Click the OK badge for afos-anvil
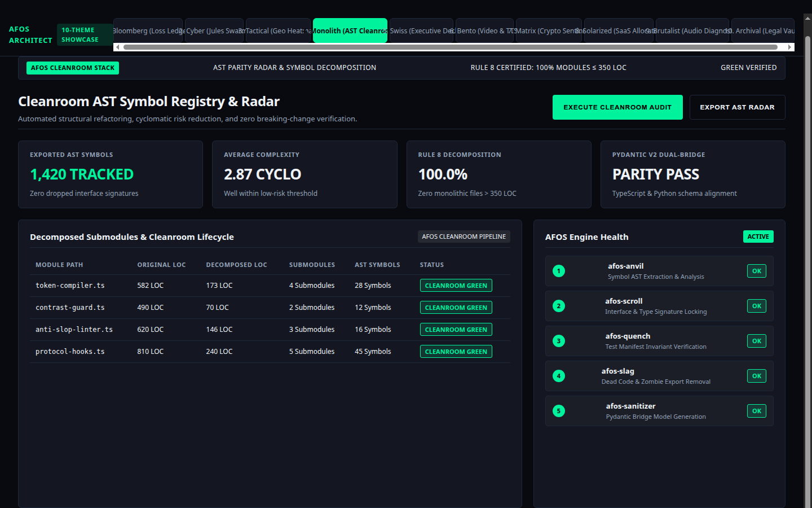This screenshot has height=508, width=812. pos(757,271)
